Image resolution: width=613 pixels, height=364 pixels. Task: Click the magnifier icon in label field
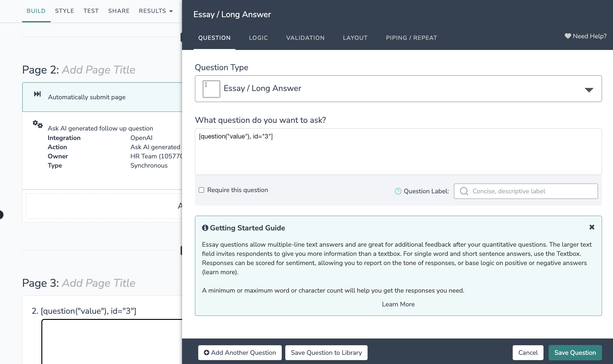pyautogui.click(x=464, y=191)
